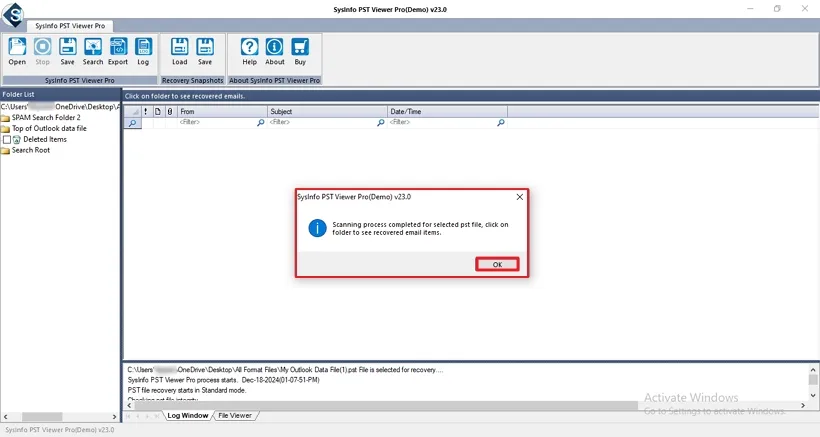
Task: Open the Search tool in toolbar
Action: coord(93,51)
